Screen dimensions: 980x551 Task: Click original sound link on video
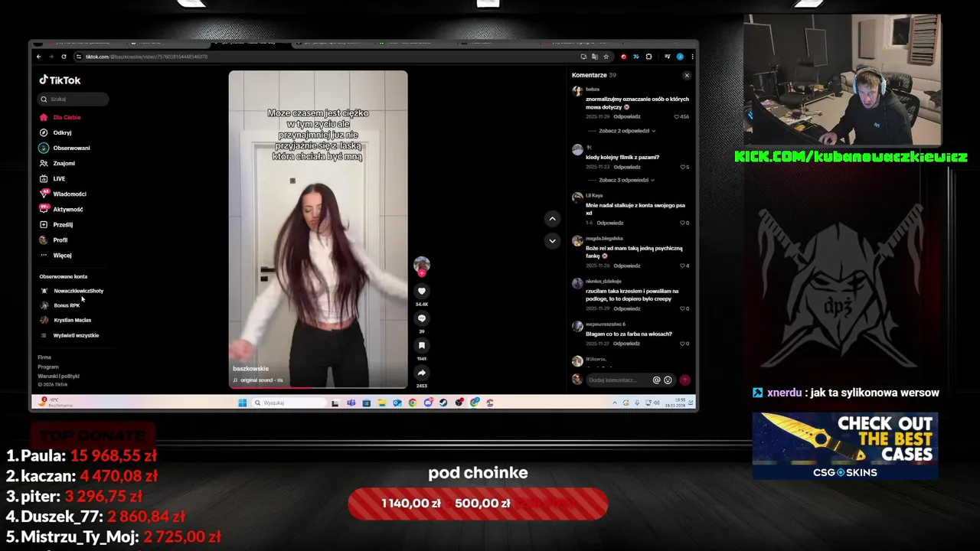pyautogui.click(x=258, y=380)
